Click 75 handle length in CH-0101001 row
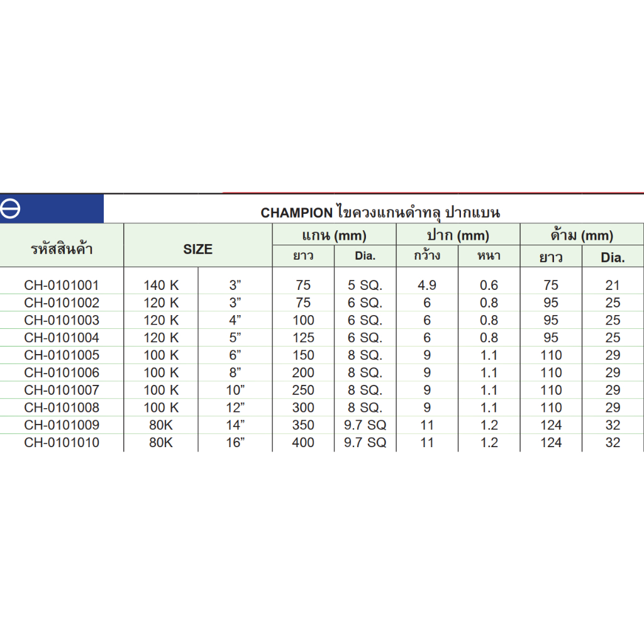The height and width of the screenshot is (644, 644). [x=551, y=285]
